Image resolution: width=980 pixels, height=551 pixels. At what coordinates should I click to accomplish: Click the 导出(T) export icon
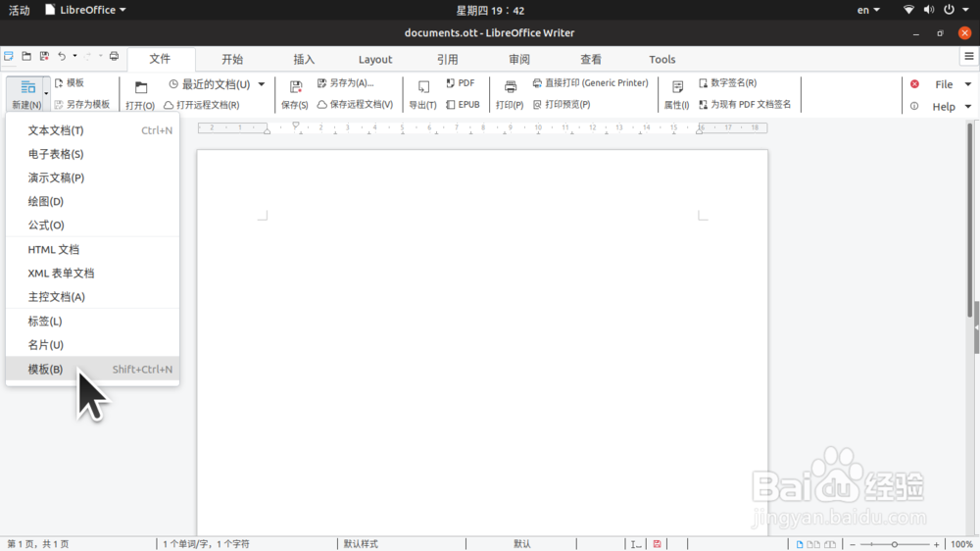423,87
